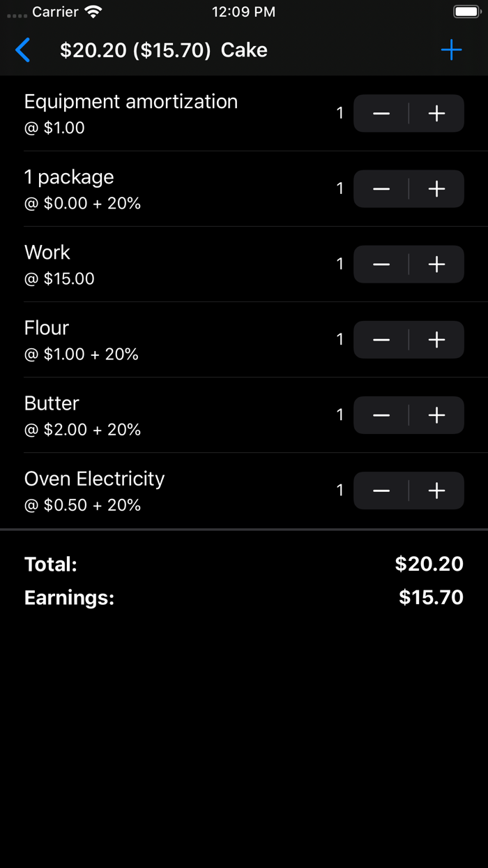Tap the back chevron in the navigation bar
This screenshot has height=868, width=488.
click(22, 50)
